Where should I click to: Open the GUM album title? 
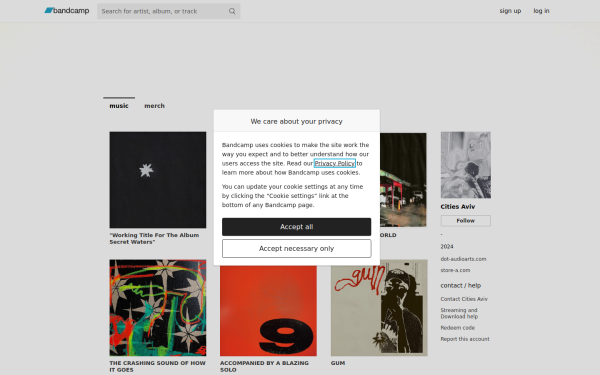point(338,363)
